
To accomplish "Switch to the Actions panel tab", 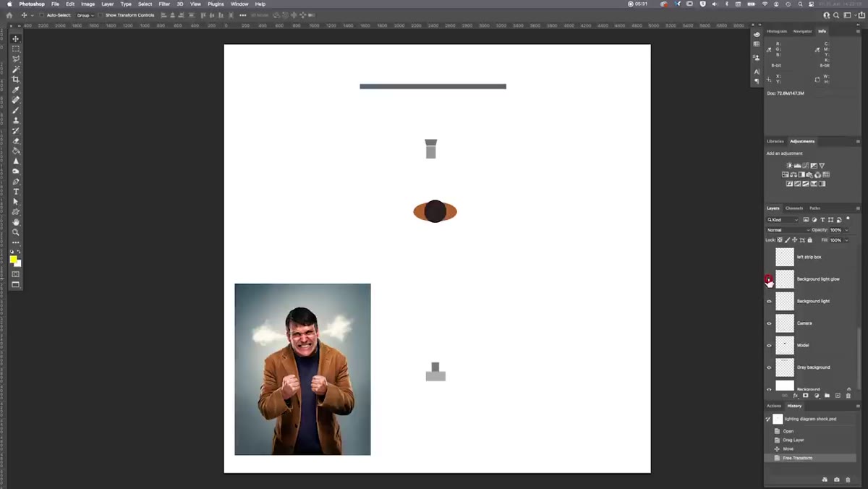I will pos(774,406).
